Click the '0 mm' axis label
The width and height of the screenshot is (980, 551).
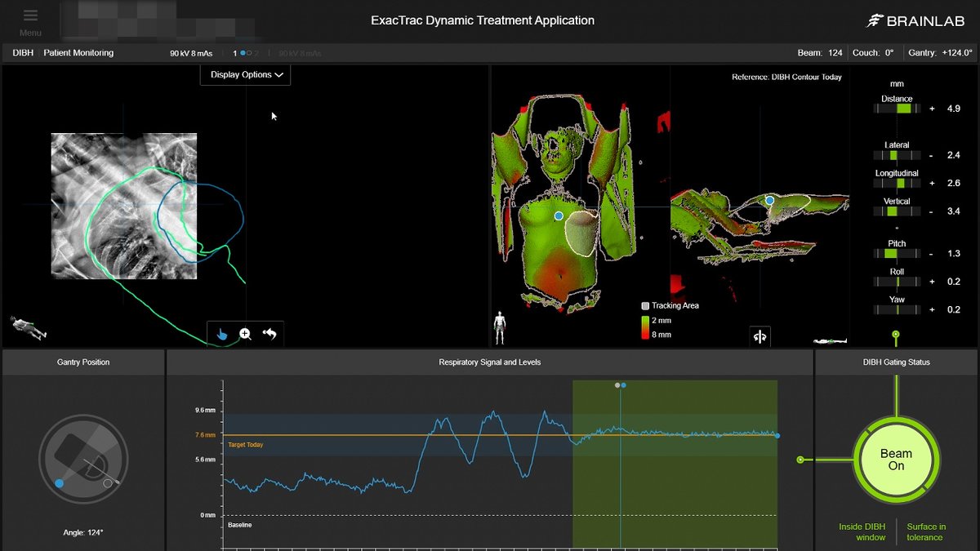click(x=207, y=515)
